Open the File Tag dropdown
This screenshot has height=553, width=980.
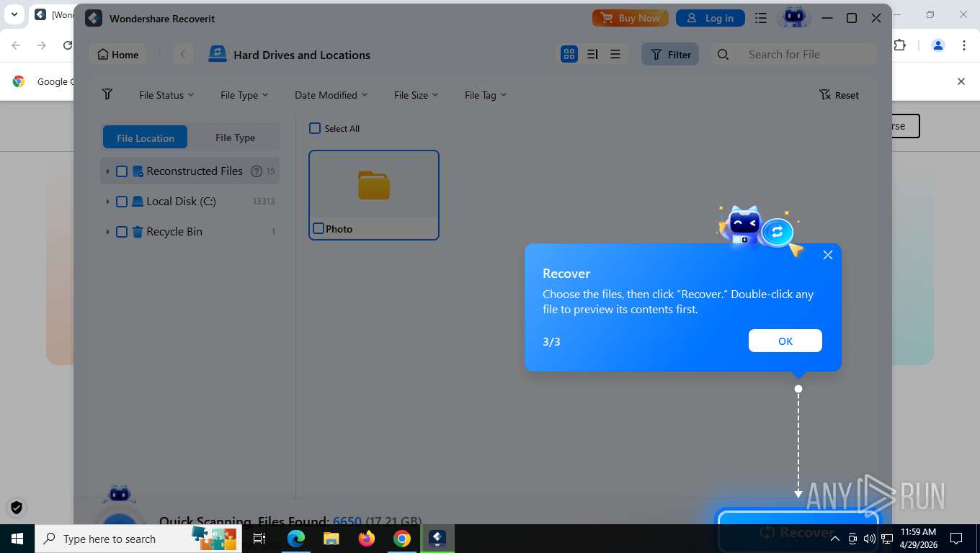pyautogui.click(x=486, y=95)
